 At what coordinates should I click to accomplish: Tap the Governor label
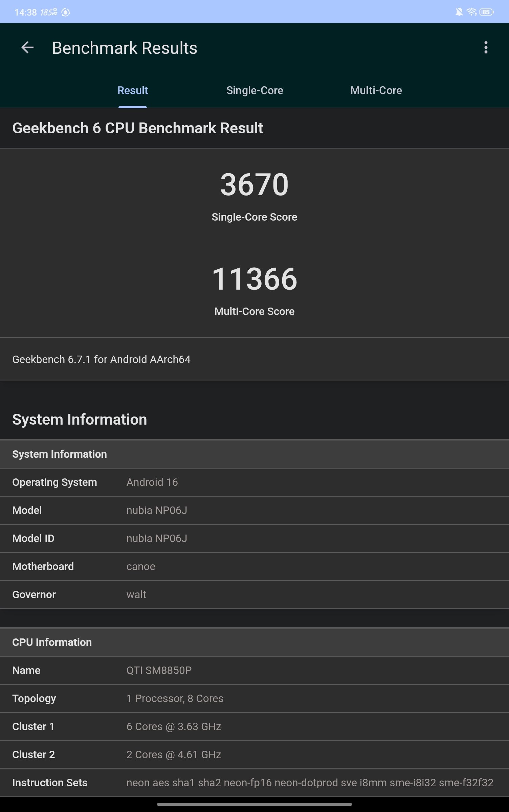pos(34,594)
